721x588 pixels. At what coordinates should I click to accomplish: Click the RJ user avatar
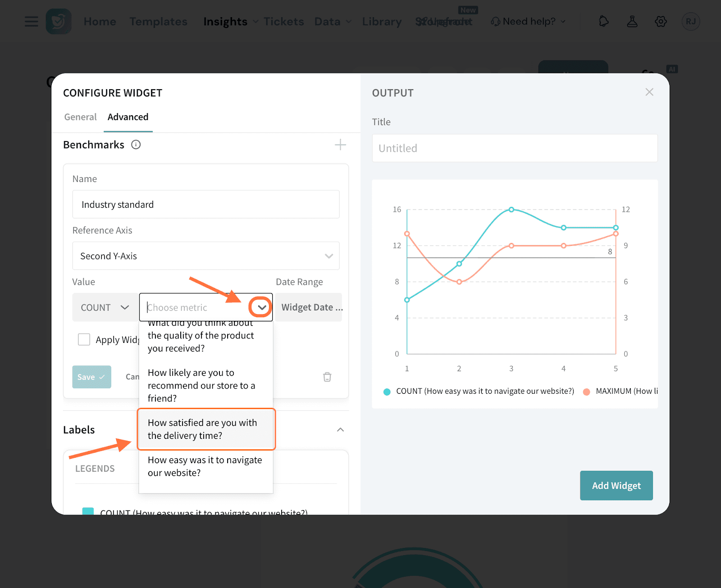pos(690,22)
